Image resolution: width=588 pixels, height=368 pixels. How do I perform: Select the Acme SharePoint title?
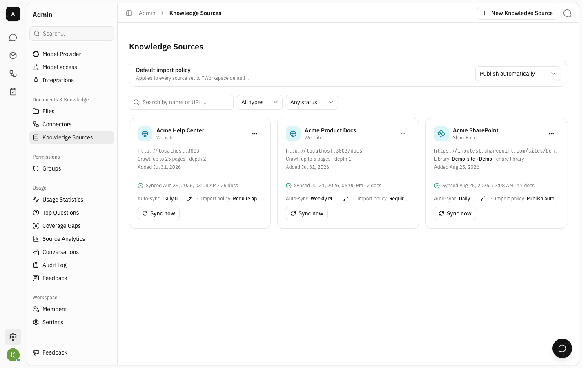pos(476,130)
